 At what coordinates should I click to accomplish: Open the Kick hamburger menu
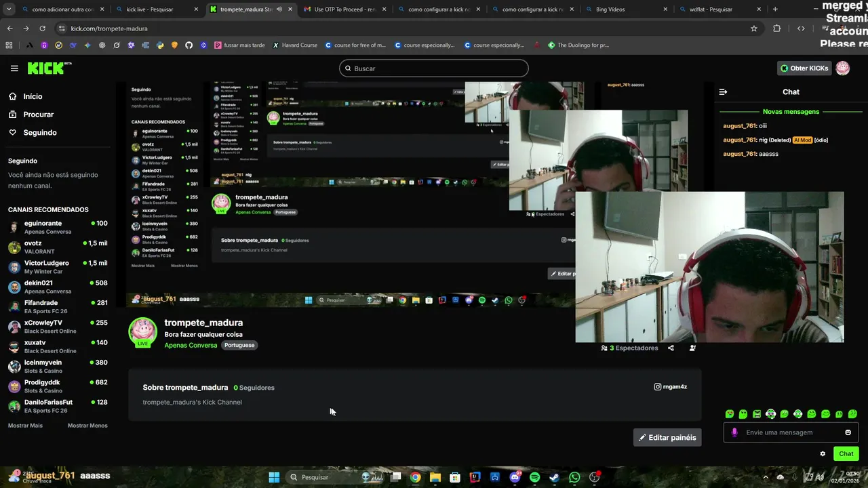[14, 68]
